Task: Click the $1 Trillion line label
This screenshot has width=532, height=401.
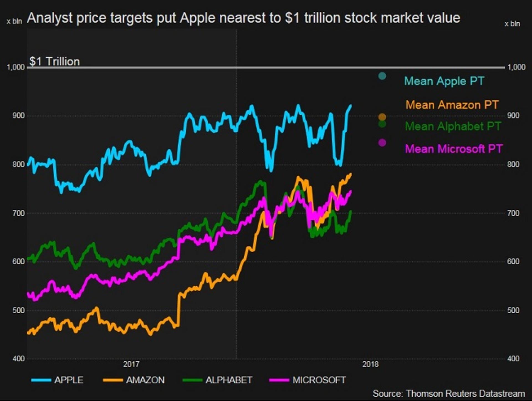Action: 55,61
